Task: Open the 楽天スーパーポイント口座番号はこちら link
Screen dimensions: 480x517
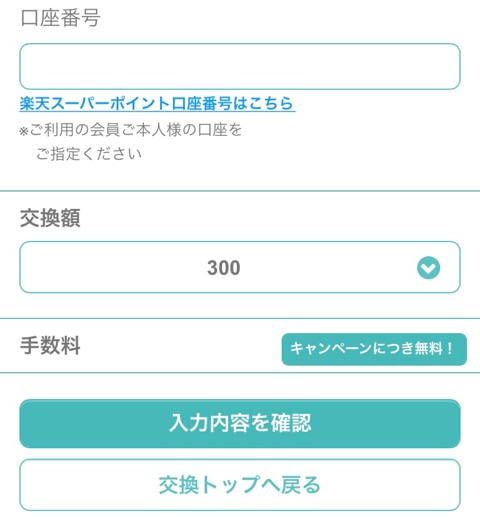Action: (x=157, y=103)
